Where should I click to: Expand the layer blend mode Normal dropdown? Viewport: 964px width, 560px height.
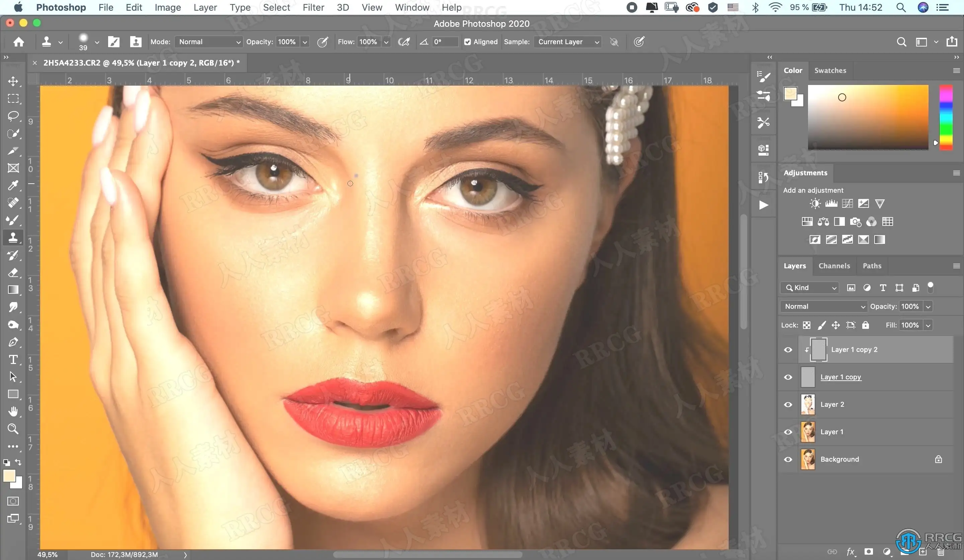click(x=824, y=306)
